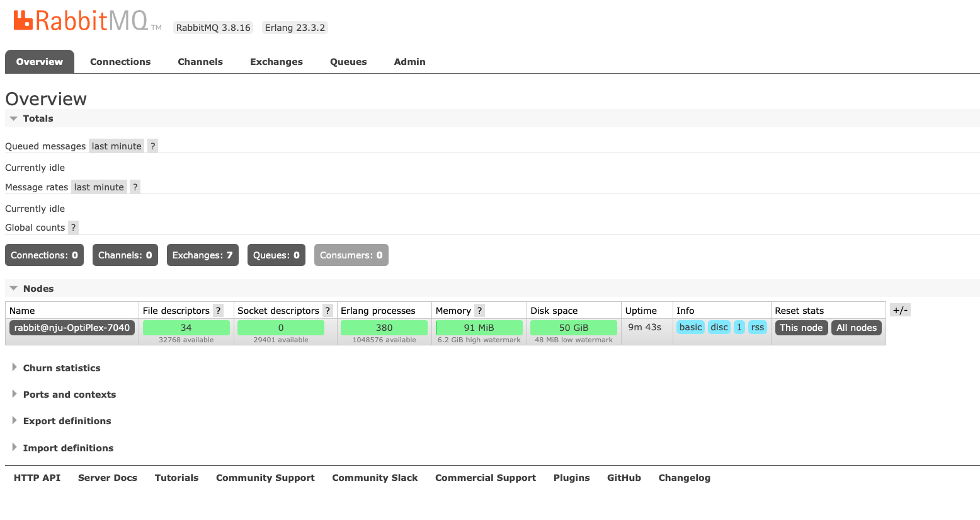Open the Tutorials footer link
980x520 pixels.
[x=176, y=478]
